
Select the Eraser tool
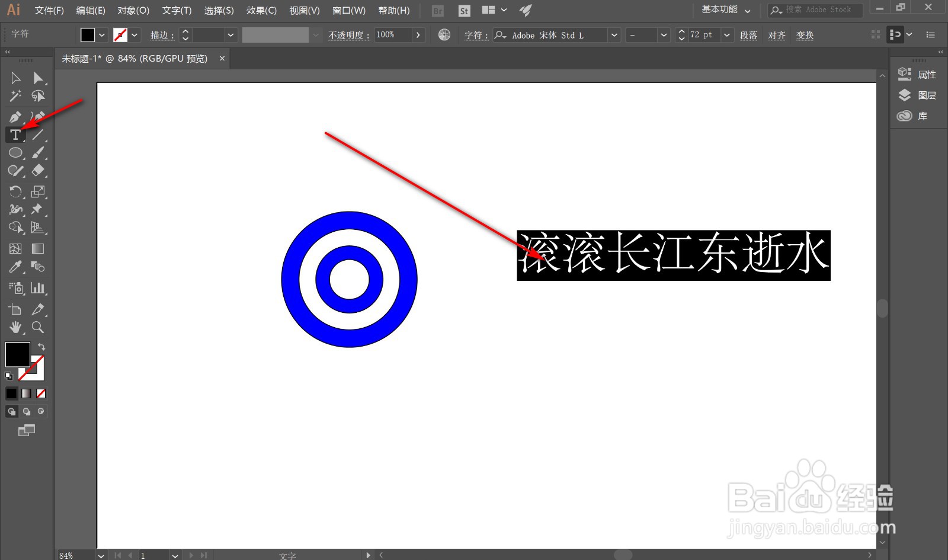pos(38,171)
